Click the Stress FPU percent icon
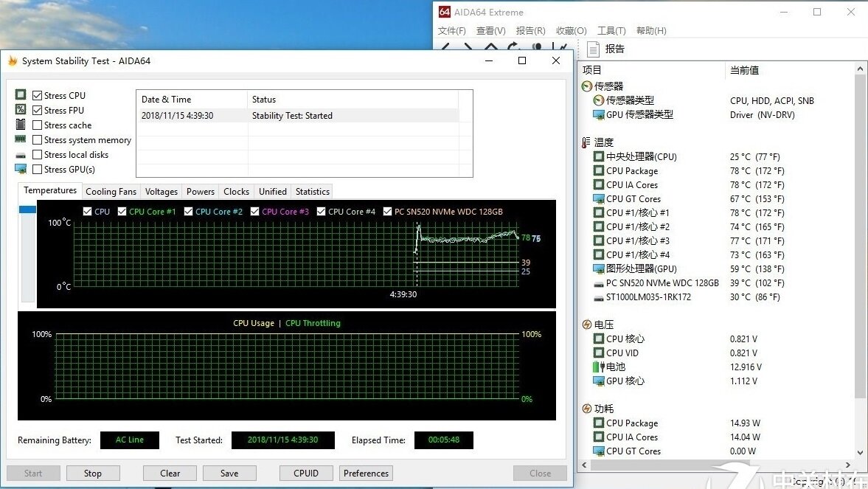 (x=21, y=110)
